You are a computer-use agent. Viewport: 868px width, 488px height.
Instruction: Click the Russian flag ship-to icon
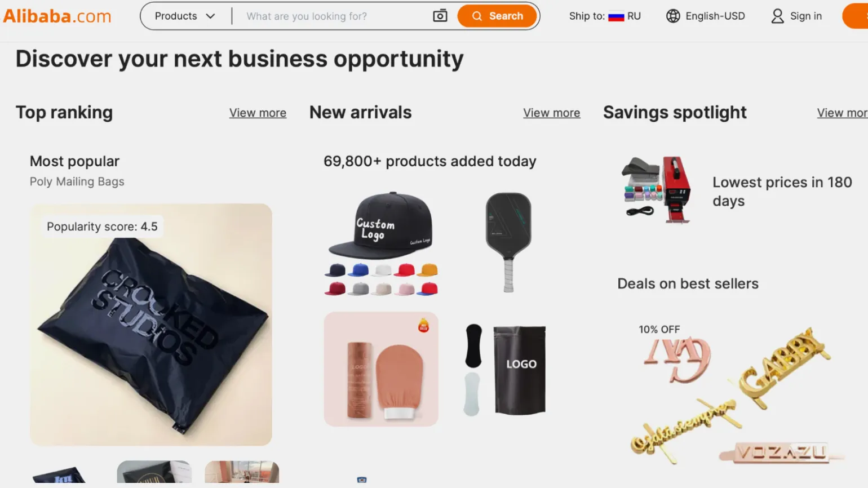[616, 16]
